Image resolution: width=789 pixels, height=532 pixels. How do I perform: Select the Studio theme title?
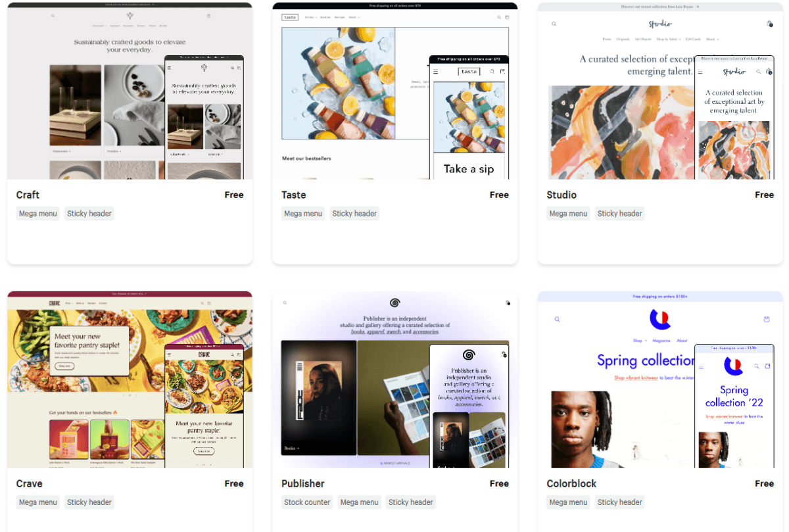click(562, 195)
